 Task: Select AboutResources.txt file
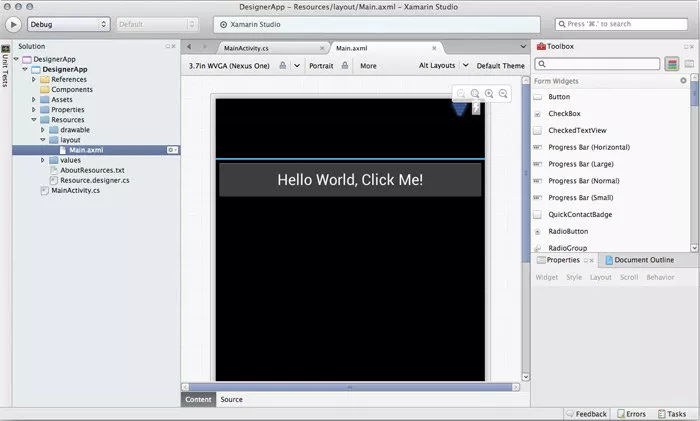(92, 170)
